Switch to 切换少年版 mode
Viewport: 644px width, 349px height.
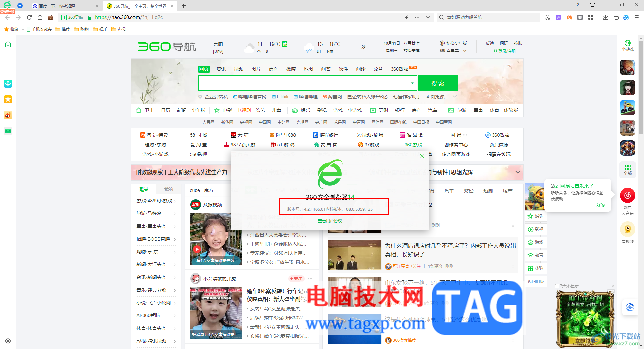[x=453, y=43]
